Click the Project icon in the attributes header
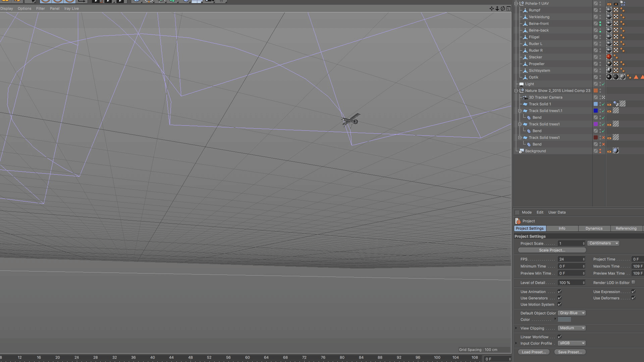Screen dimensions: 644x362 [x=518, y=221]
